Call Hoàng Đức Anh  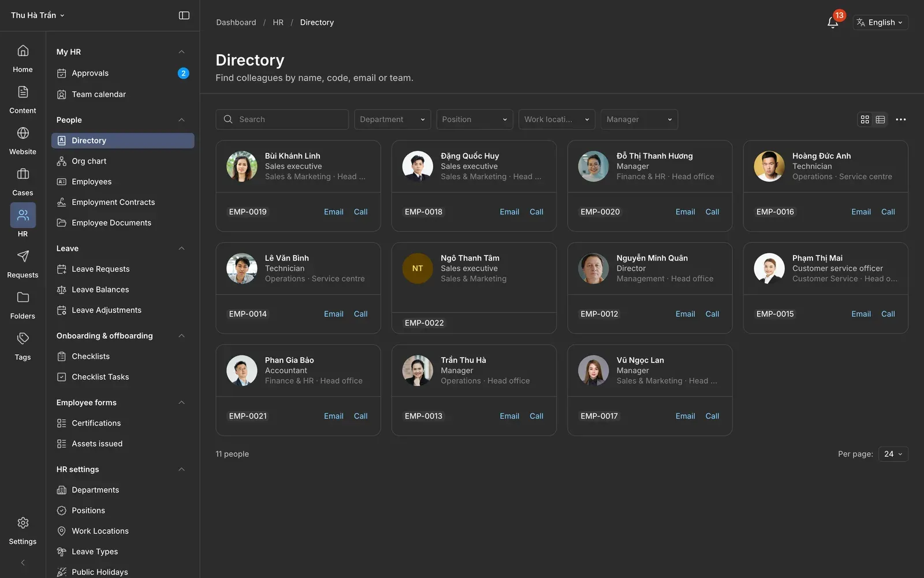[x=888, y=212]
